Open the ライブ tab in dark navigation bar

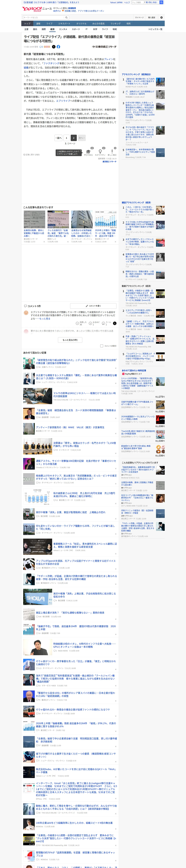(x=49, y=24)
